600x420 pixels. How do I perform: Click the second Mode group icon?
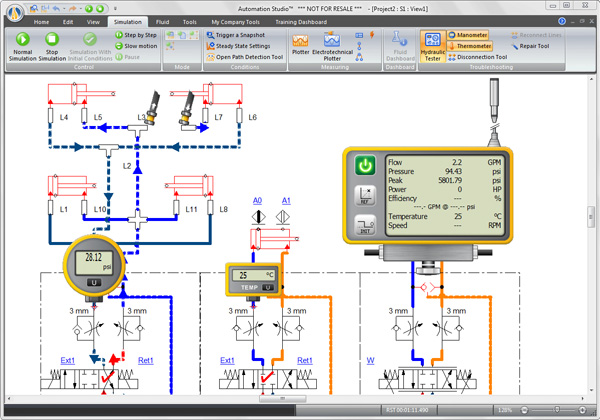click(182, 35)
